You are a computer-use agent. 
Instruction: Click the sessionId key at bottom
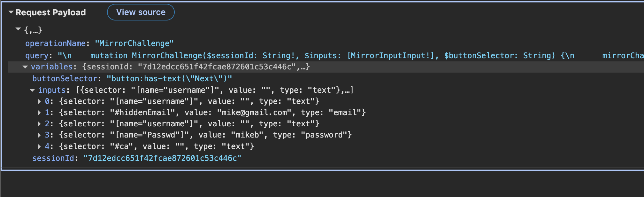[53, 158]
